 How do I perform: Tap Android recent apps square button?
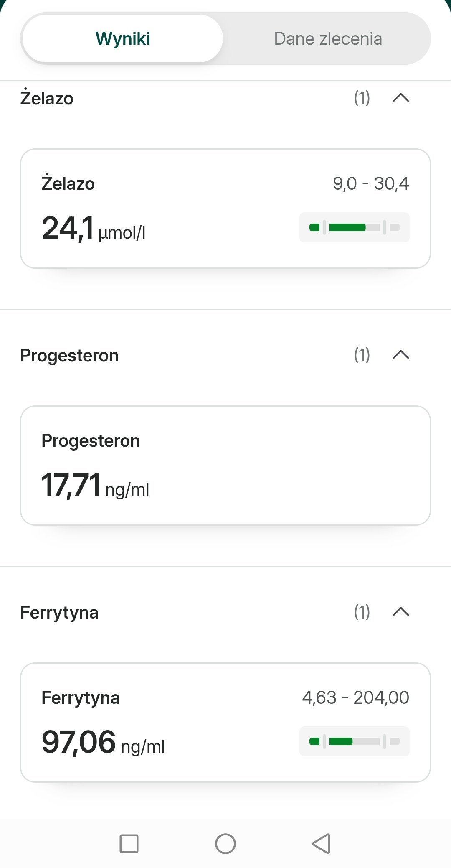[129, 843]
